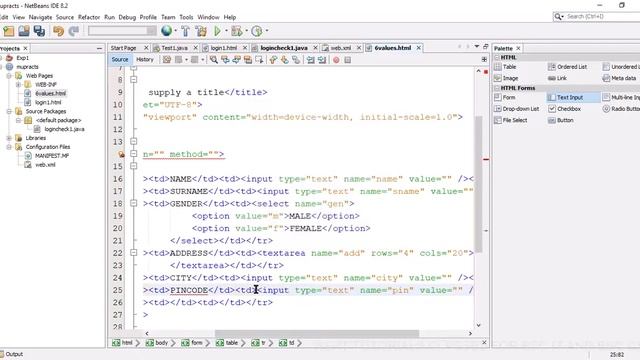Click the Profile Project clock icon
Screen dimensions: 640x360
256,31
